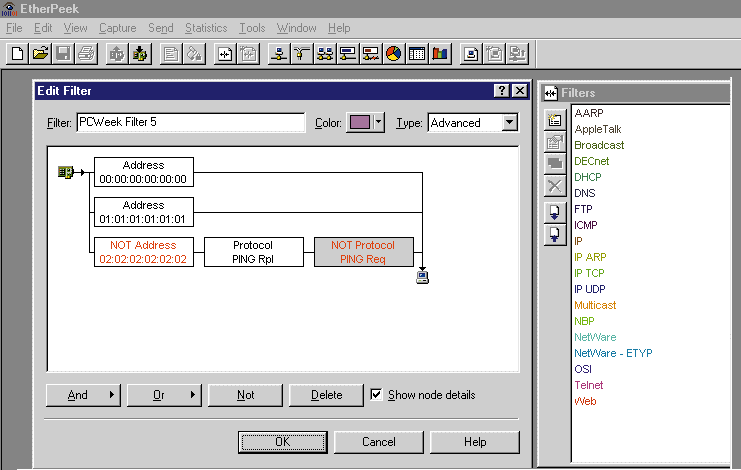Open the Edit menu
Viewport: 741px width, 470px height.
pos(43,28)
